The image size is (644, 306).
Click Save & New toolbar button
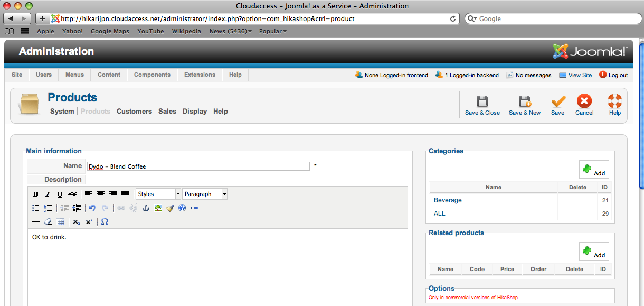pyautogui.click(x=525, y=105)
